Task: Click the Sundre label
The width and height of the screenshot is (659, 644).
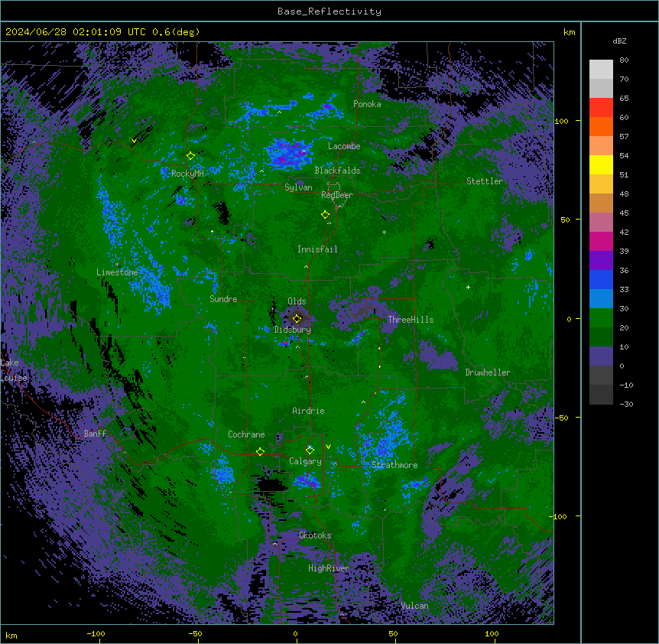Action: pos(223,299)
